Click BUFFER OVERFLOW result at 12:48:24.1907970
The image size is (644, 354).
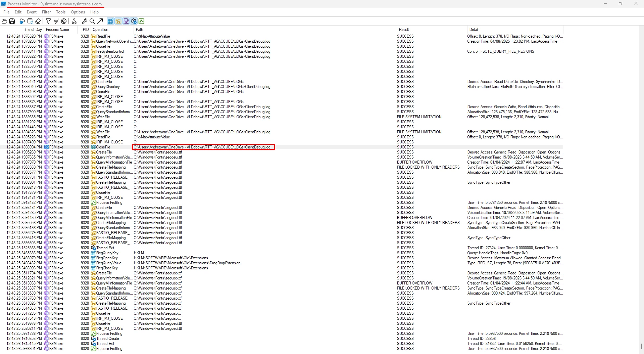(414, 162)
